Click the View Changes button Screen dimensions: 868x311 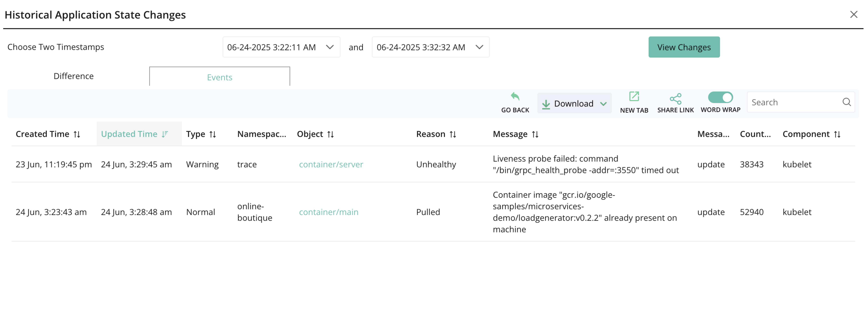tap(684, 47)
